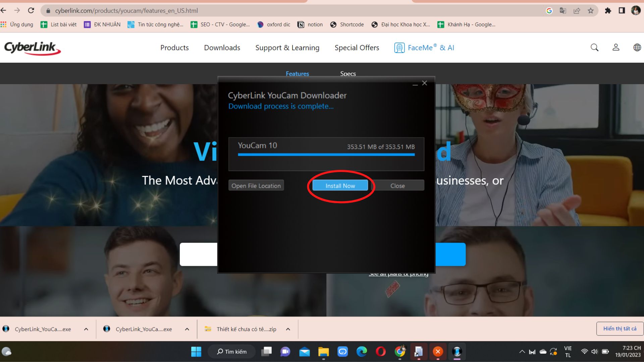
Task: Open the extensions puzzle icon
Action: [x=608, y=11]
